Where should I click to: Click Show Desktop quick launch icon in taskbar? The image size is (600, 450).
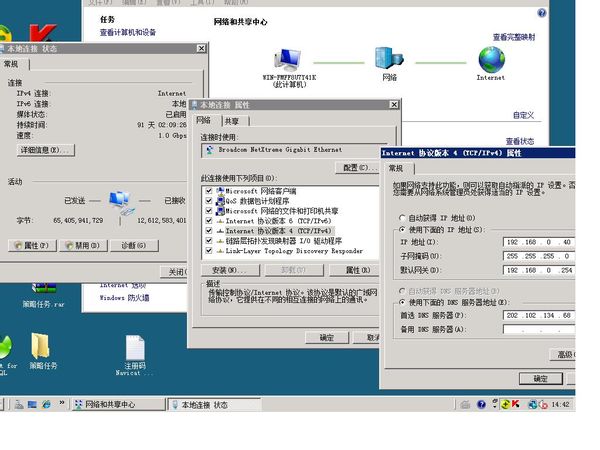[32, 404]
